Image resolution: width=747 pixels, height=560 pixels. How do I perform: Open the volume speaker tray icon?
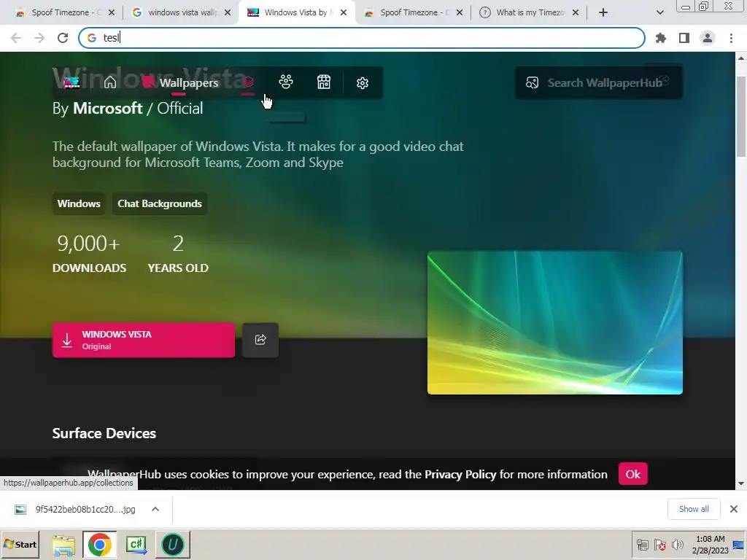click(677, 545)
